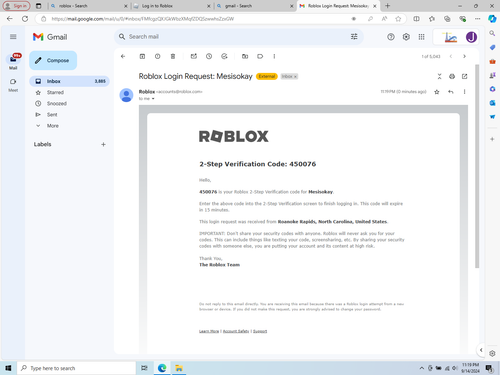Click the External tag
The image size is (500, 375).
(x=267, y=76)
